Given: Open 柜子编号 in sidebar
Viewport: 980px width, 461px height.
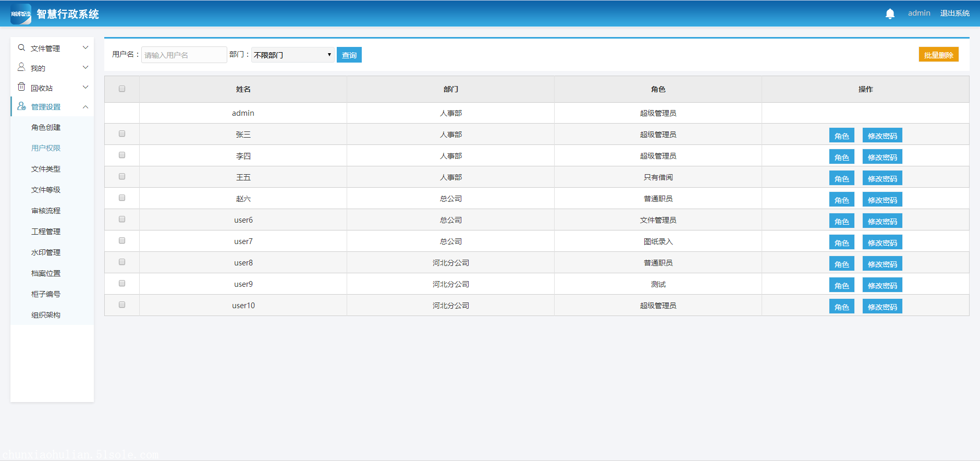Looking at the screenshot, I should tap(46, 294).
